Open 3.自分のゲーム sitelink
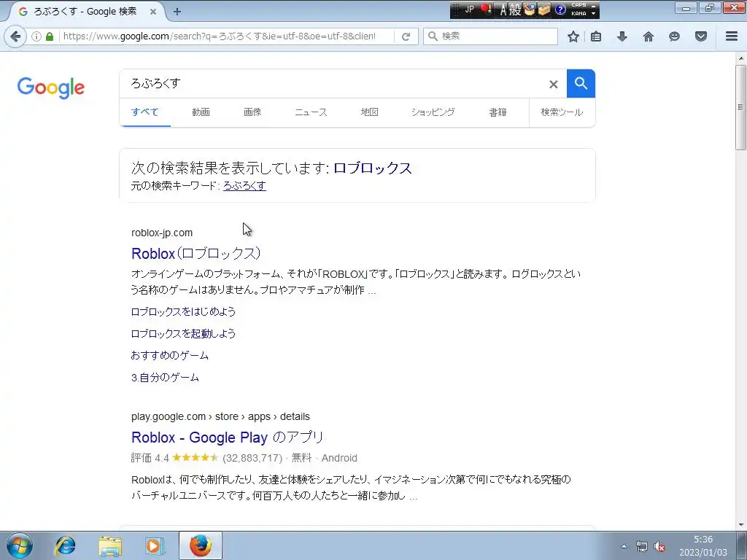 (x=165, y=378)
